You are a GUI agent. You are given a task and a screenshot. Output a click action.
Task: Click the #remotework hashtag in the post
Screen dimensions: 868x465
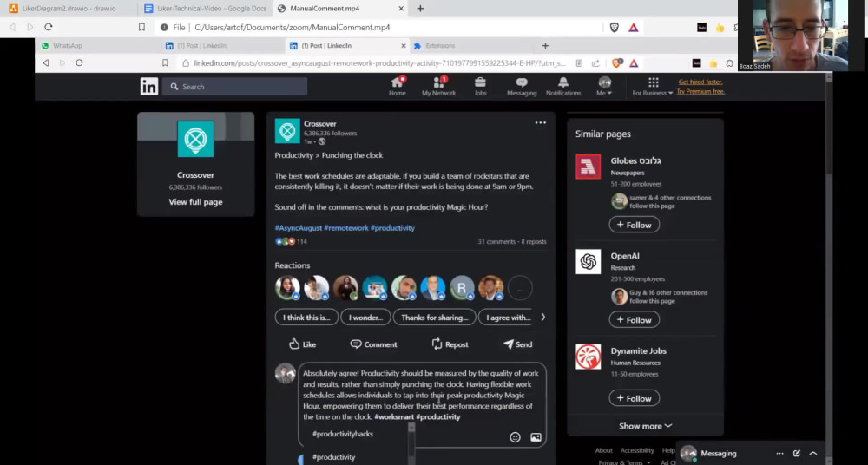point(346,228)
